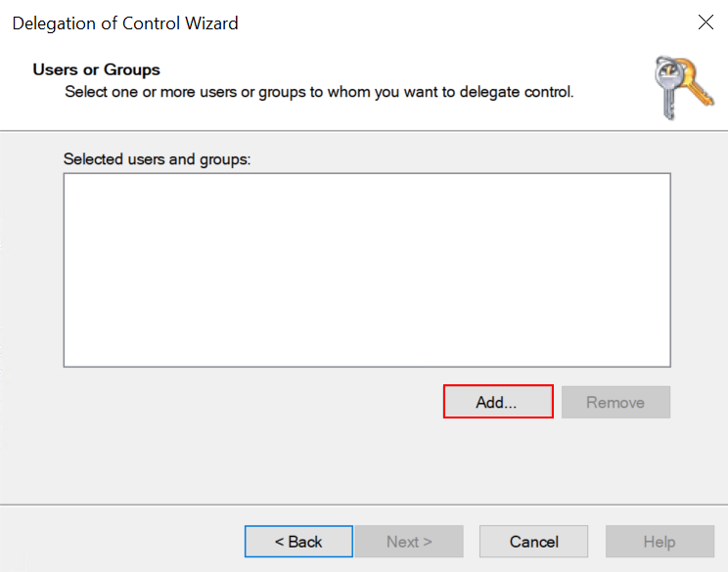Click the silver key ring in the header icon
The image size is (728, 572).
[668, 73]
